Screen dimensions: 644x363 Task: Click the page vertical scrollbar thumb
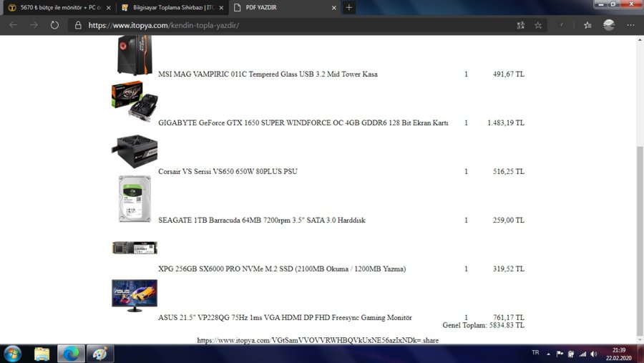click(x=640, y=241)
